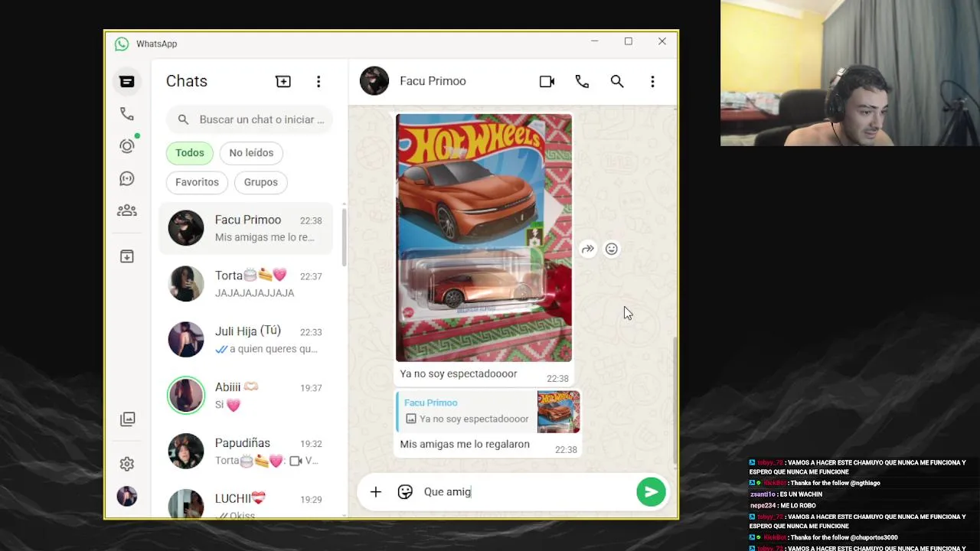Select the No leídos chat filter
This screenshot has height=551, width=980.
[251, 153]
